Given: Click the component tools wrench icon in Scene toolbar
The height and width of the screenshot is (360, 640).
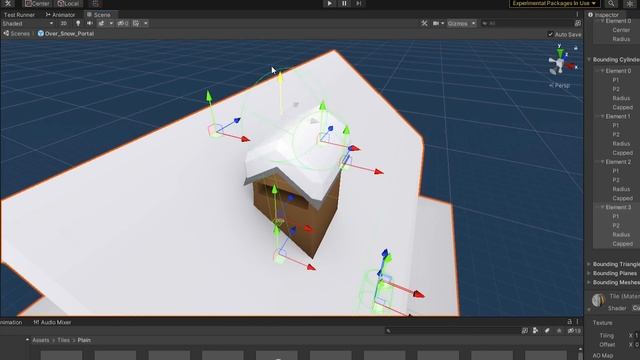Looking at the screenshot, I should click(424, 24).
